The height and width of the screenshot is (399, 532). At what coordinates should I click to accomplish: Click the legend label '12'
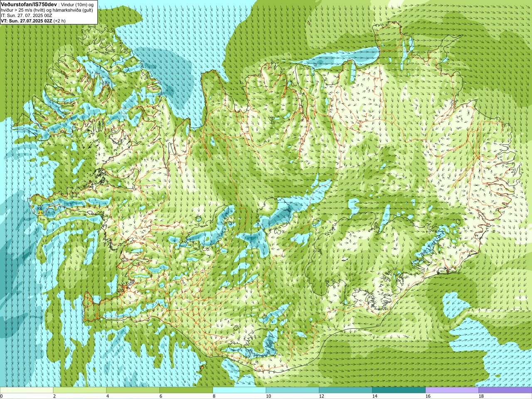coord(321,396)
